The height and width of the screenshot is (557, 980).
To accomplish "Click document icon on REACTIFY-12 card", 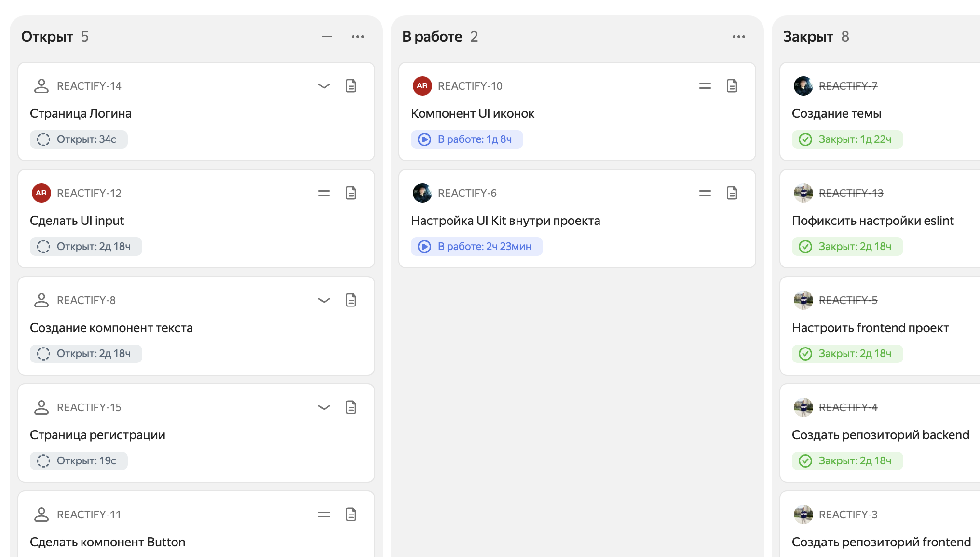I will pyautogui.click(x=351, y=193).
